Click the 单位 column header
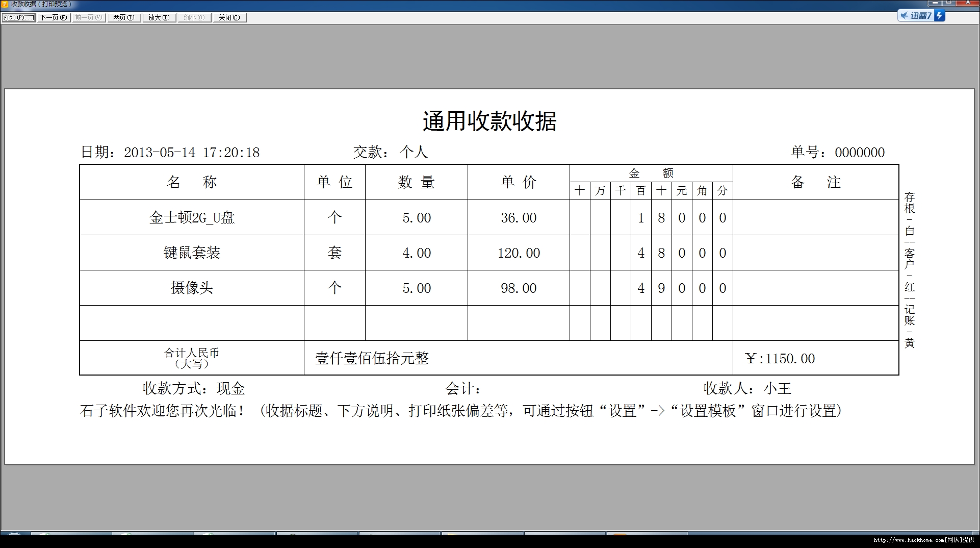 coord(334,182)
